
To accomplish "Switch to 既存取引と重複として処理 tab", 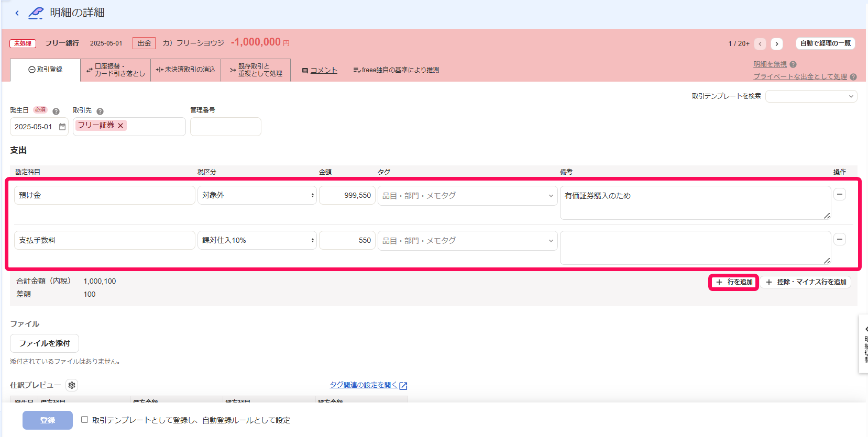I will pos(256,70).
